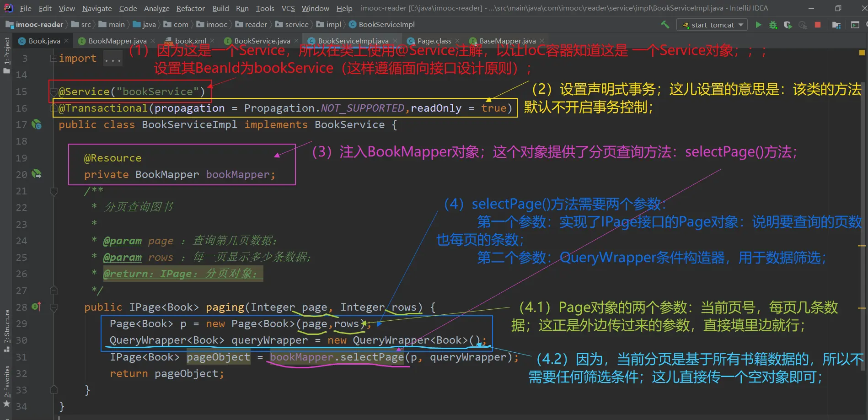Close the Book.java editor tab

coord(66,41)
